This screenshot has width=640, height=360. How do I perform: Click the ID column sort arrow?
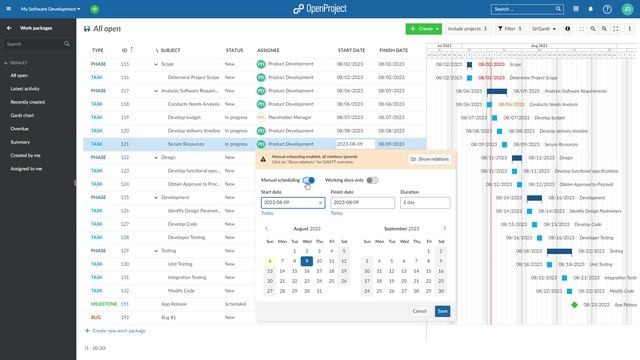click(131, 49)
